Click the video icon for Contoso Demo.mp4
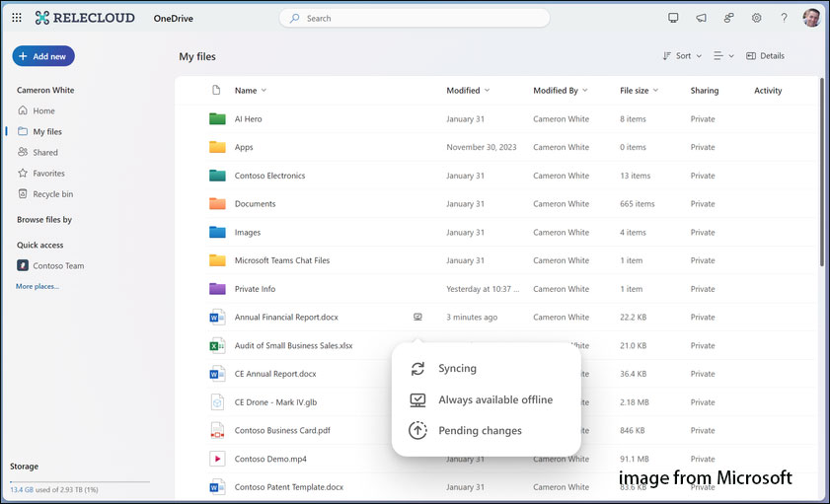The width and height of the screenshot is (830, 504). coord(217,459)
